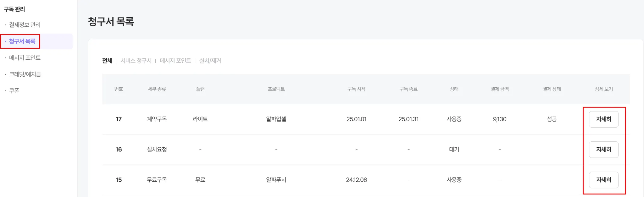Click the 결제 상태 column header
644x197 pixels.
coord(552,89)
